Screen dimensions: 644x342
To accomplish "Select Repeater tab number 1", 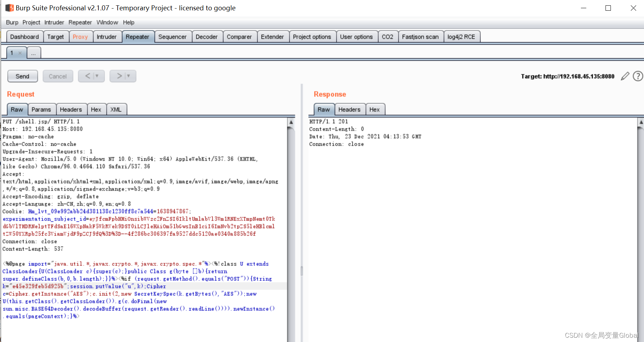I will (12, 53).
